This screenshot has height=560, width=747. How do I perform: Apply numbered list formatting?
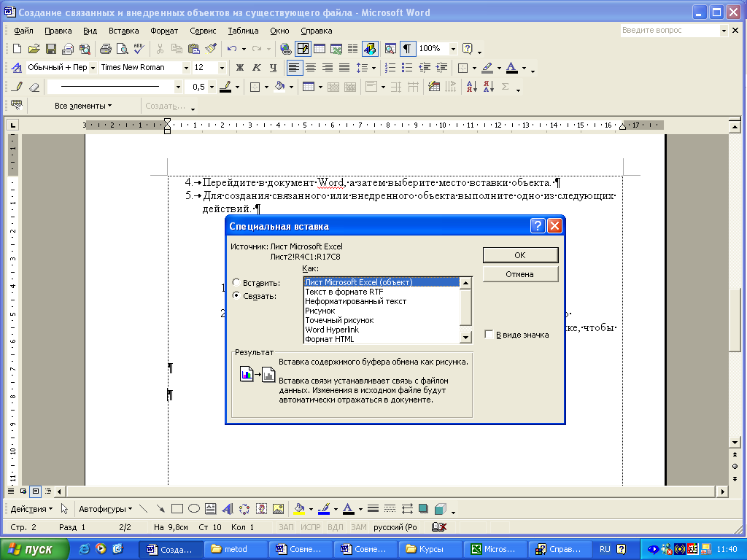(x=390, y=68)
